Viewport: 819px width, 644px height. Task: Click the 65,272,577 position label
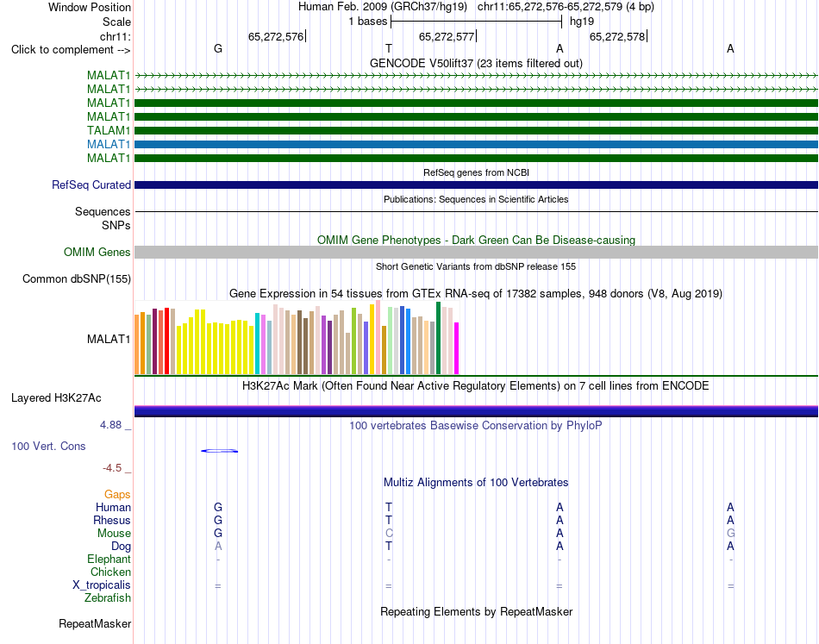(447, 36)
